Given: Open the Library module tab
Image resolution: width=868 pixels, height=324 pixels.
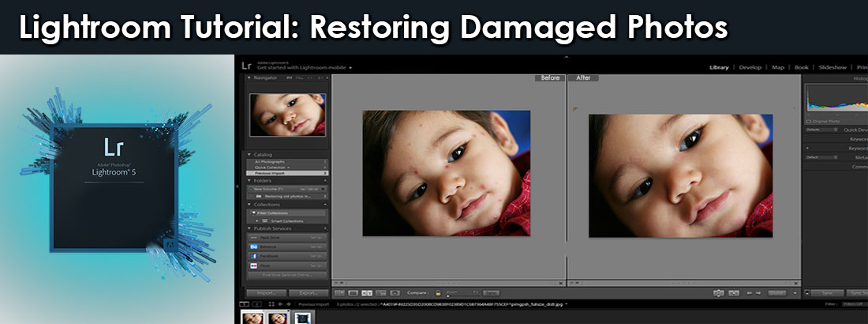Looking at the screenshot, I should click(719, 67).
